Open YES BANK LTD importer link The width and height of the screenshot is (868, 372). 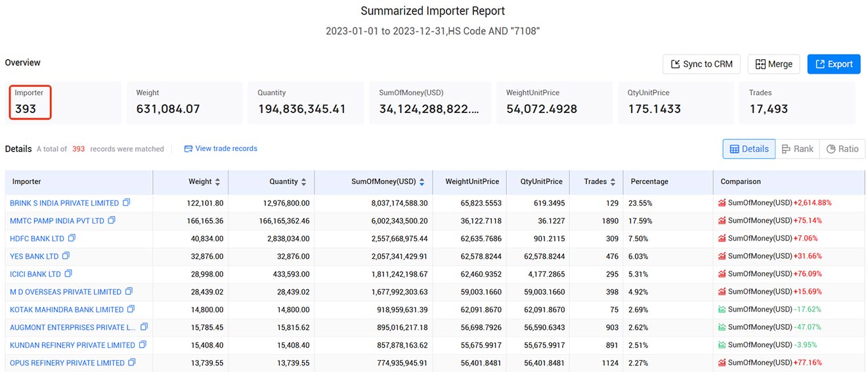[34, 256]
